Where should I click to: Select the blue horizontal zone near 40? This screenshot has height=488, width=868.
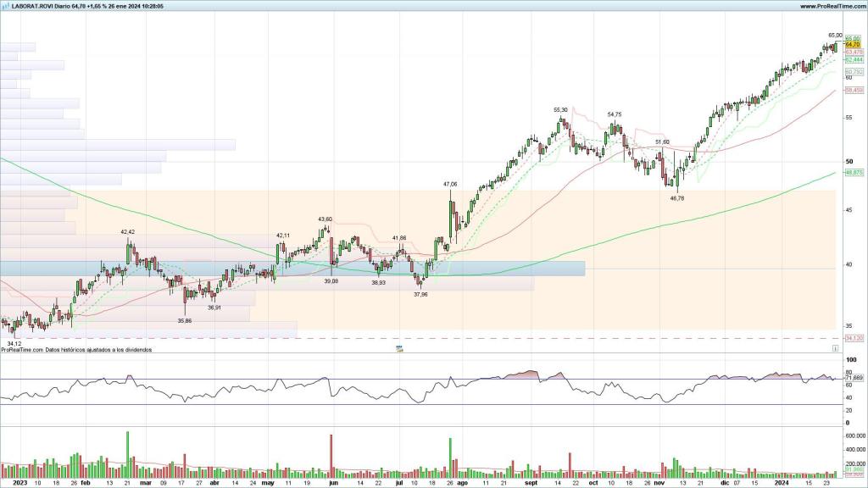[292, 268]
